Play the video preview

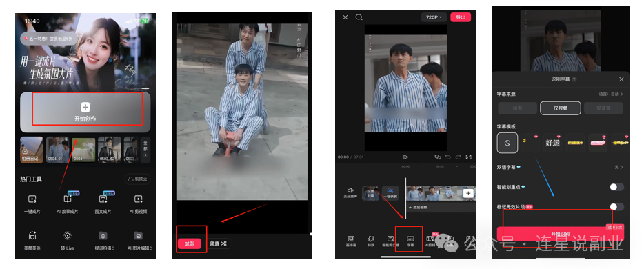click(x=405, y=157)
